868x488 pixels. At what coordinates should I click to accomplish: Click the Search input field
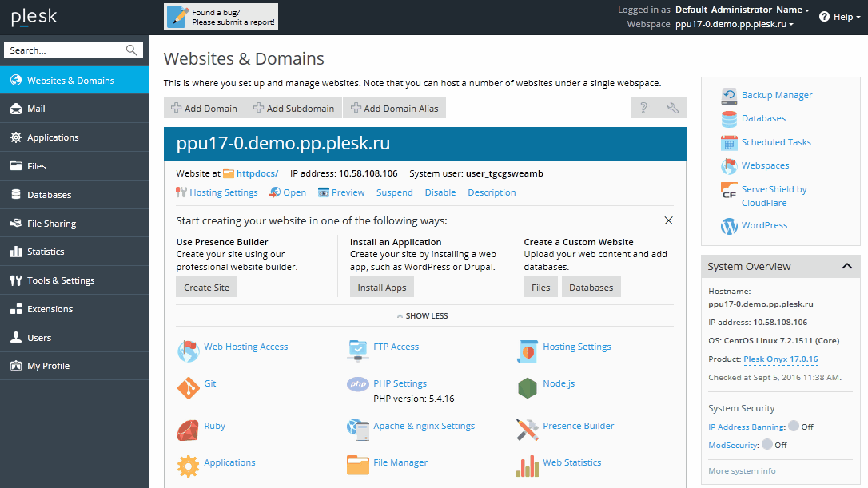point(66,50)
